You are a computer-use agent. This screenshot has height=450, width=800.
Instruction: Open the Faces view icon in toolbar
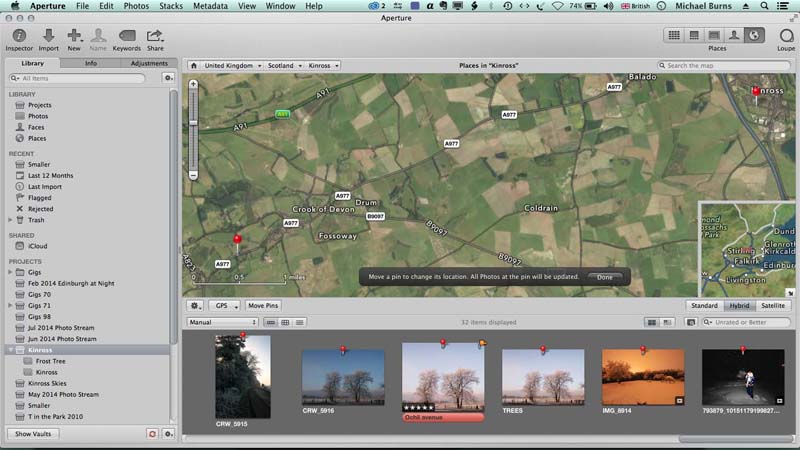coord(734,35)
